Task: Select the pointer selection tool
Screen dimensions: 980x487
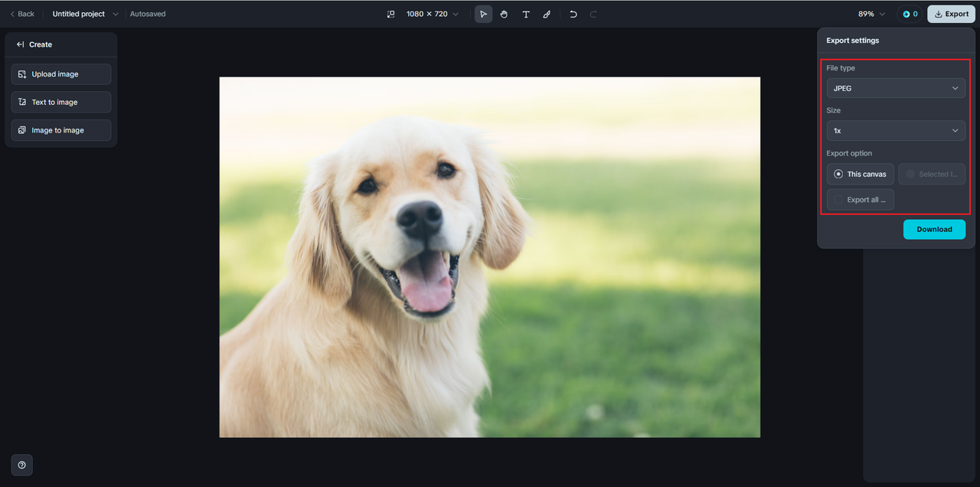Action: [483, 14]
